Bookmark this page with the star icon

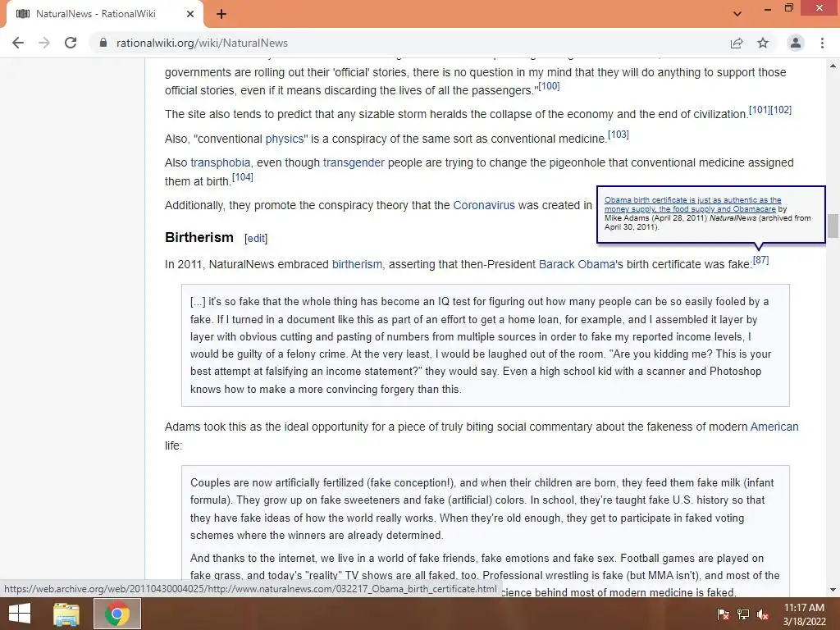click(763, 43)
